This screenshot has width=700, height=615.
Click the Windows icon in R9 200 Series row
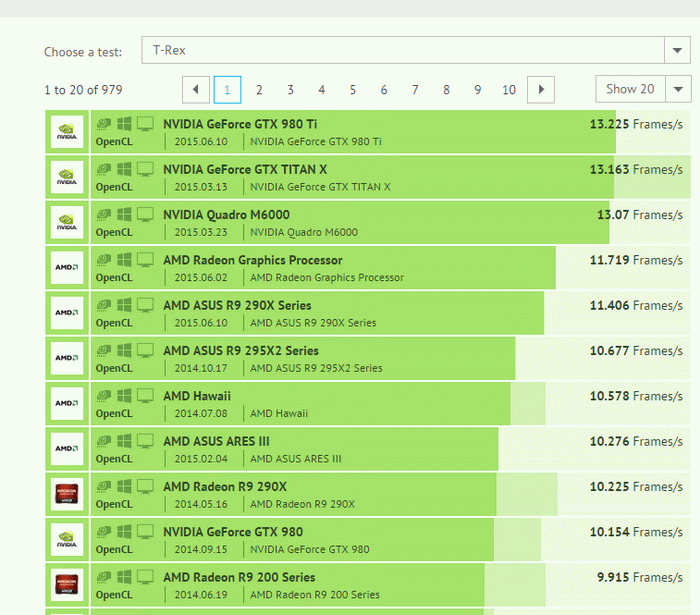click(124, 578)
